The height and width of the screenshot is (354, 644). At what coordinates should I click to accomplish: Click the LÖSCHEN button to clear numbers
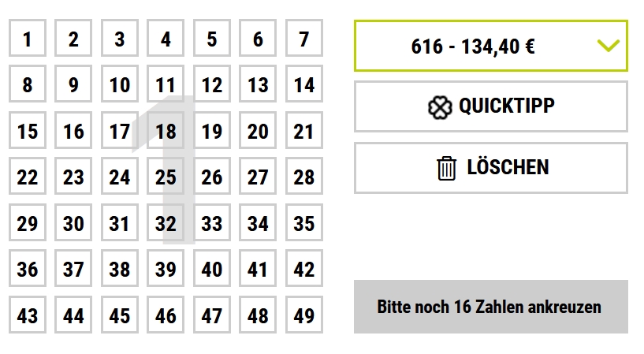491,168
